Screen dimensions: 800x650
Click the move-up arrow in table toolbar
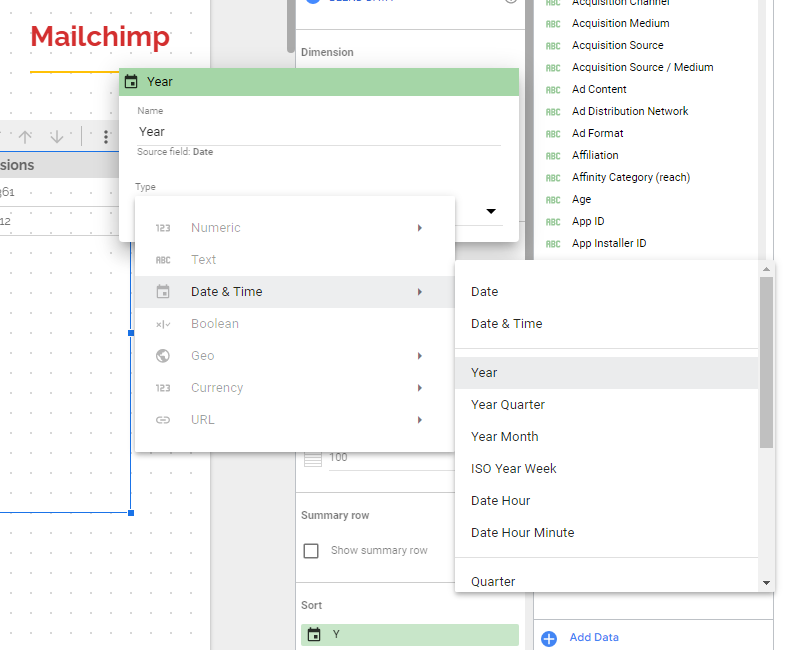click(x=26, y=136)
